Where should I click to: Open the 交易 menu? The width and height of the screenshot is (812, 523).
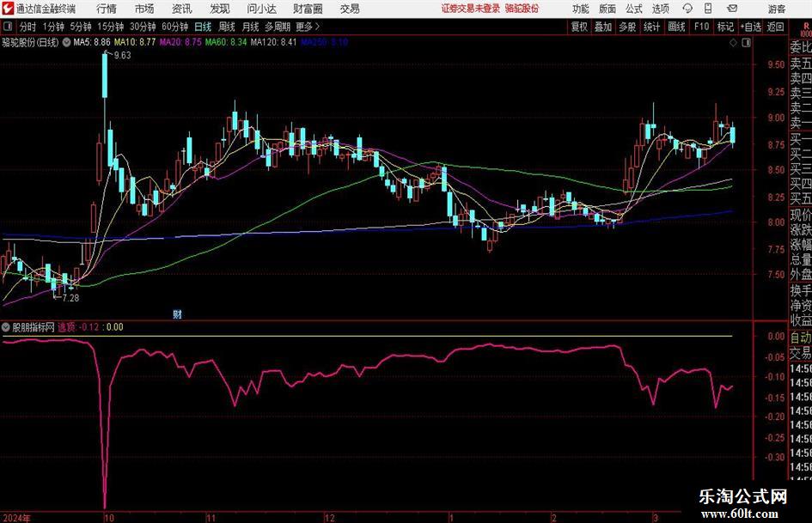(350, 9)
